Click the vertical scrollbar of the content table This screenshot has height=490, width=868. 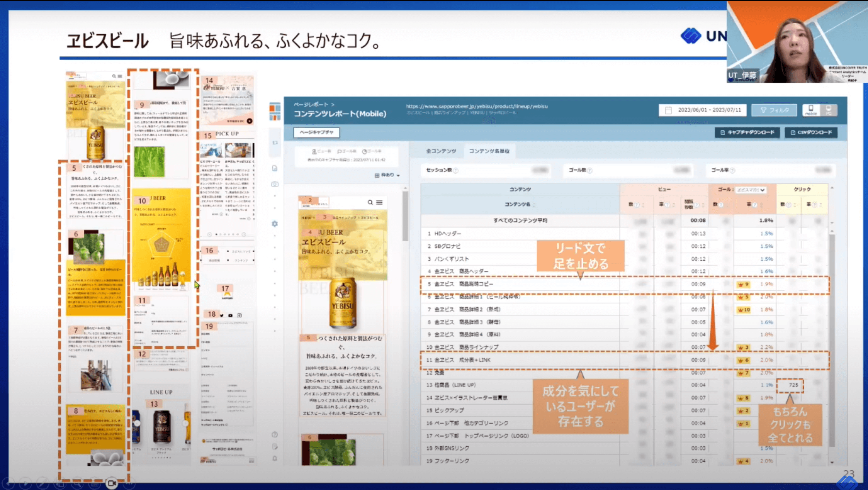tap(832, 340)
